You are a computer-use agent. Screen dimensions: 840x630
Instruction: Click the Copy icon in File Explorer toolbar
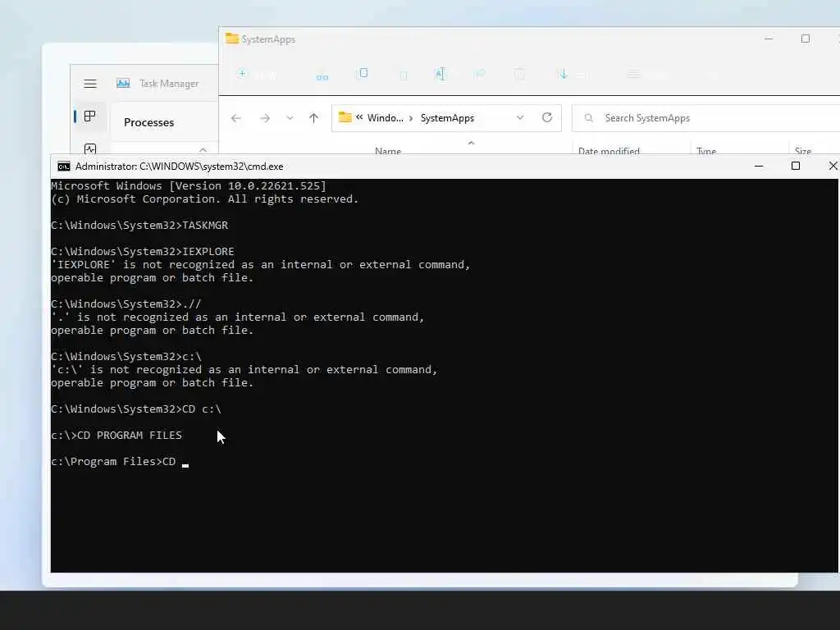(x=362, y=73)
